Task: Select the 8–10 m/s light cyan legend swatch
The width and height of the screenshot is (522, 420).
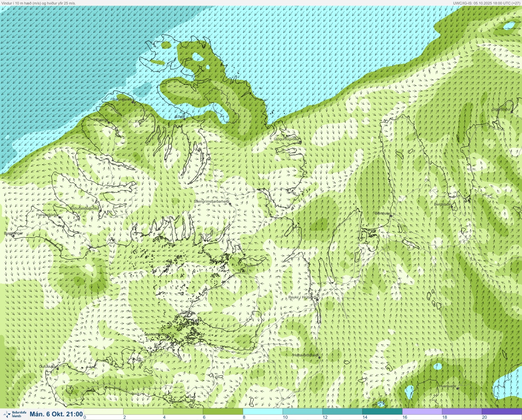Action: tap(263, 411)
